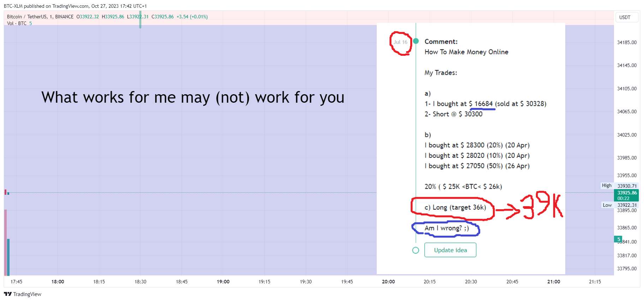Click the 20:00 time axis label
The width and height of the screenshot is (644, 301).
coord(388,282)
